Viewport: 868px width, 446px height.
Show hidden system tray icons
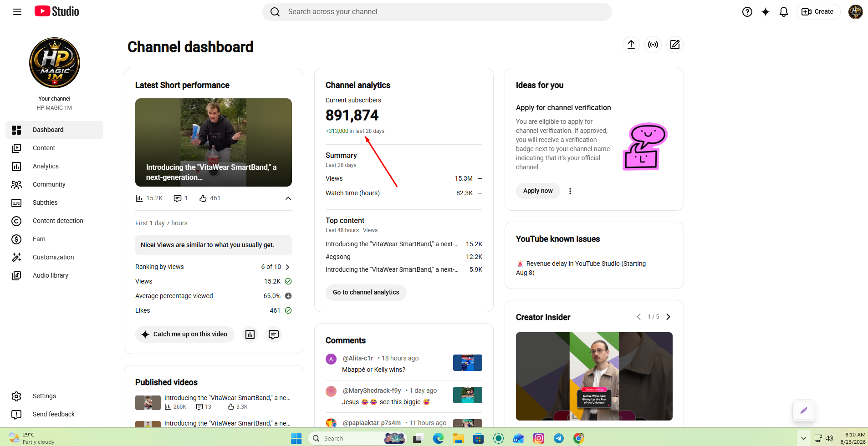coord(804,438)
